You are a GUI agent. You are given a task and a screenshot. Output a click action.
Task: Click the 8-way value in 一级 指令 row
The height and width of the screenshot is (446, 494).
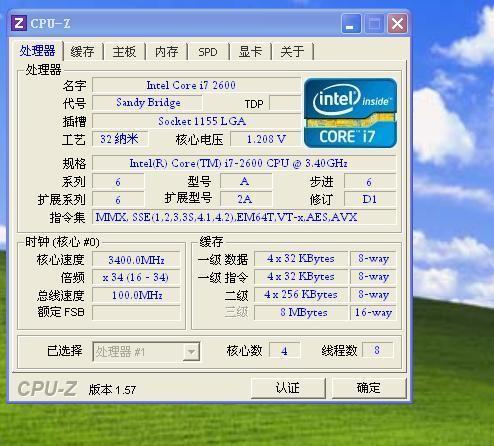coord(373,277)
